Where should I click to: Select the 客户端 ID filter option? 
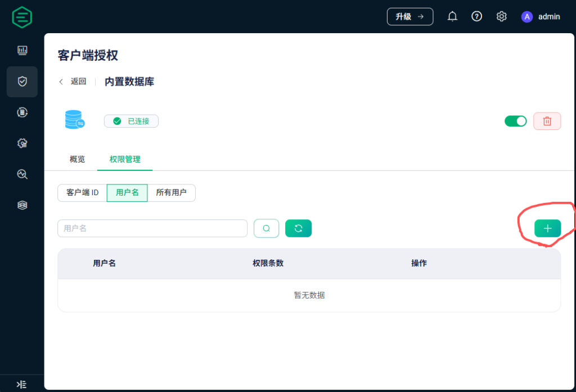(x=82, y=192)
